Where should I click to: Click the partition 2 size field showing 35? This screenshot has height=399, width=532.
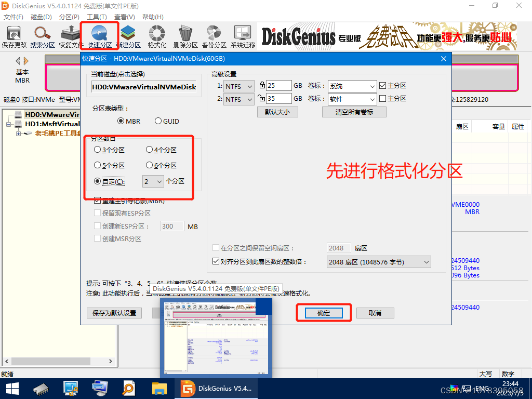click(x=279, y=98)
